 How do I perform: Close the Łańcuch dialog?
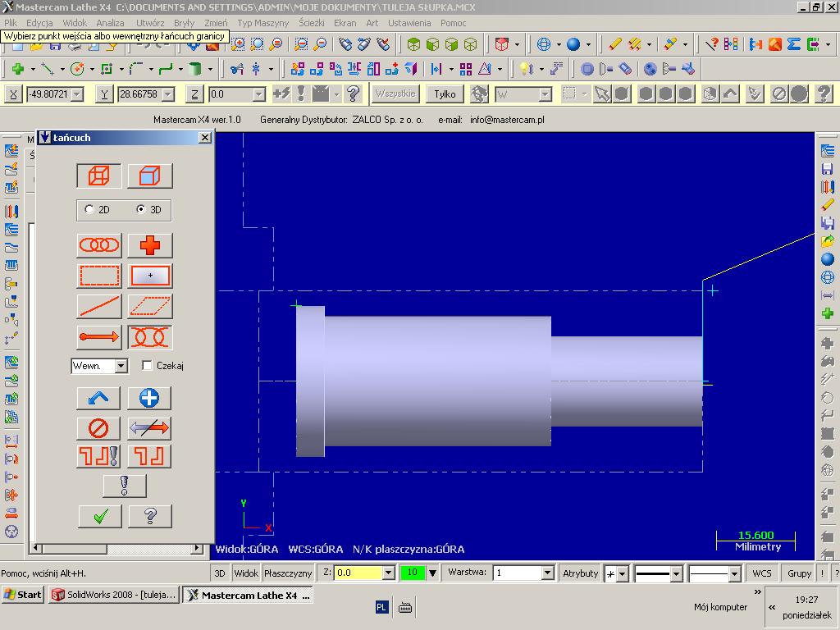[204, 138]
